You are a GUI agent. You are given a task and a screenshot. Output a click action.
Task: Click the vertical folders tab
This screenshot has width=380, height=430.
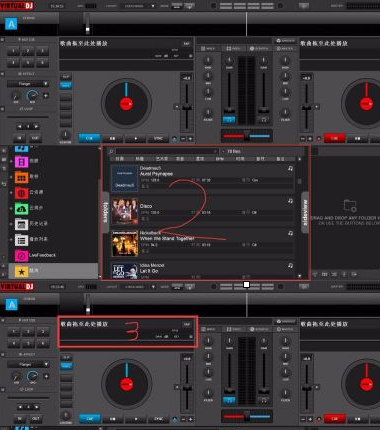pyautogui.click(x=105, y=212)
